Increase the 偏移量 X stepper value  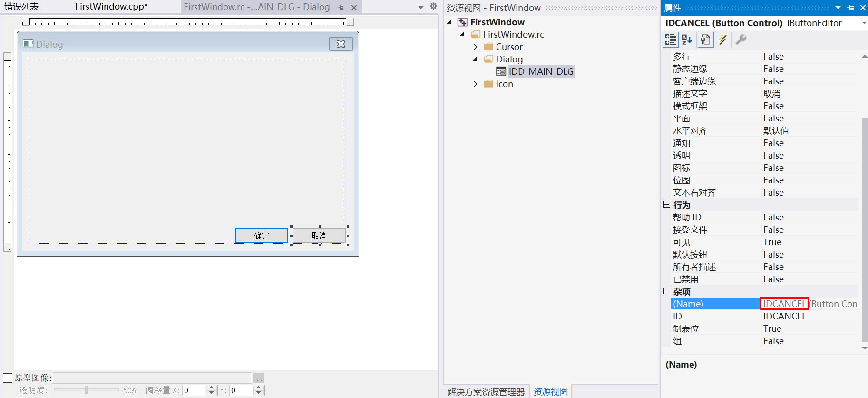(212, 388)
